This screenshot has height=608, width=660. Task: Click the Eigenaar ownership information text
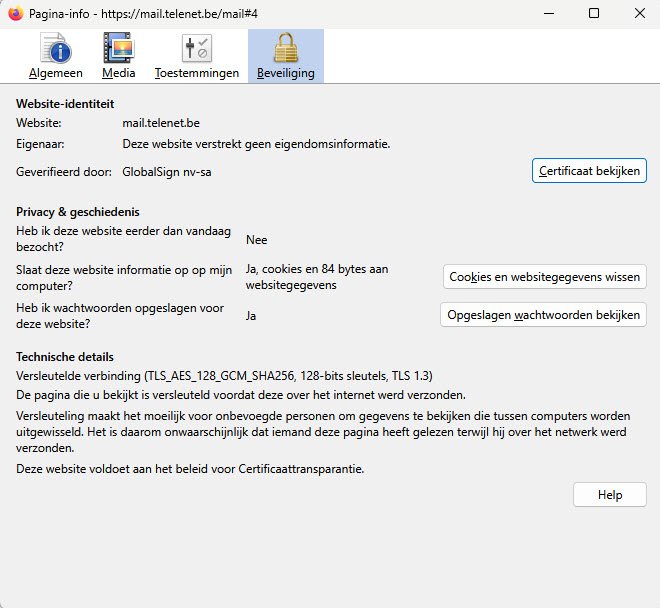tap(256, 144)
